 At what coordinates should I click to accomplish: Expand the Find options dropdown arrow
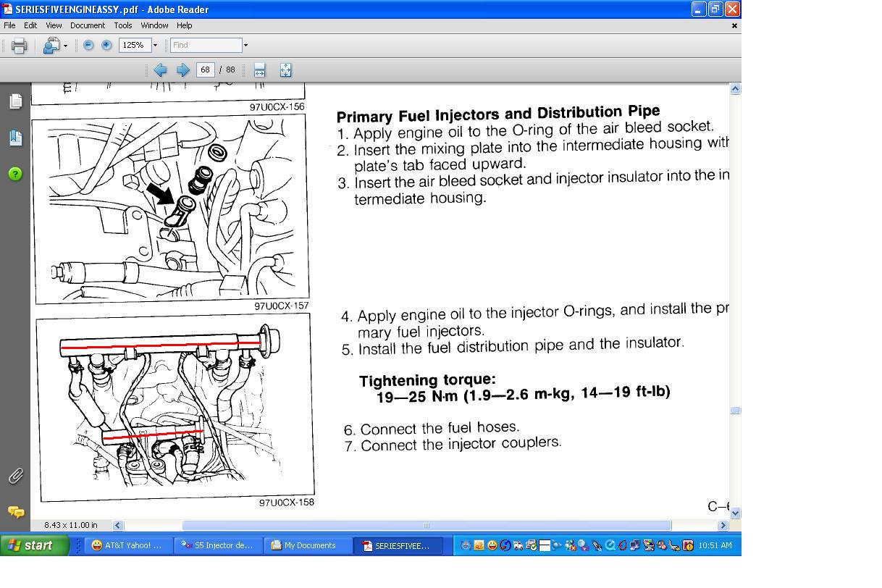coord(245,45)
